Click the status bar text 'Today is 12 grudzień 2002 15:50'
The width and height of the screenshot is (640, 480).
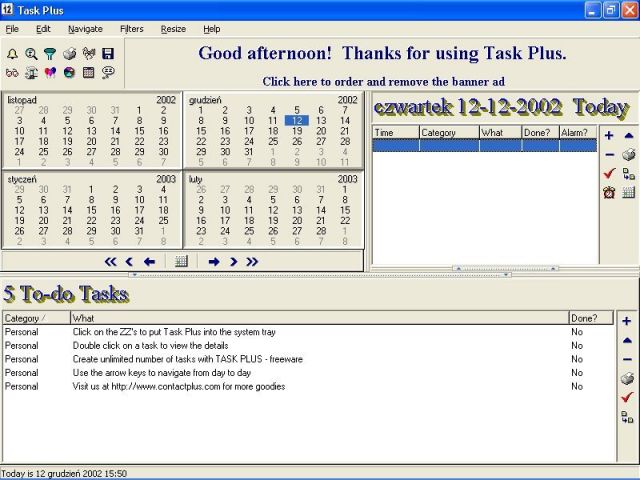(64, 473)
